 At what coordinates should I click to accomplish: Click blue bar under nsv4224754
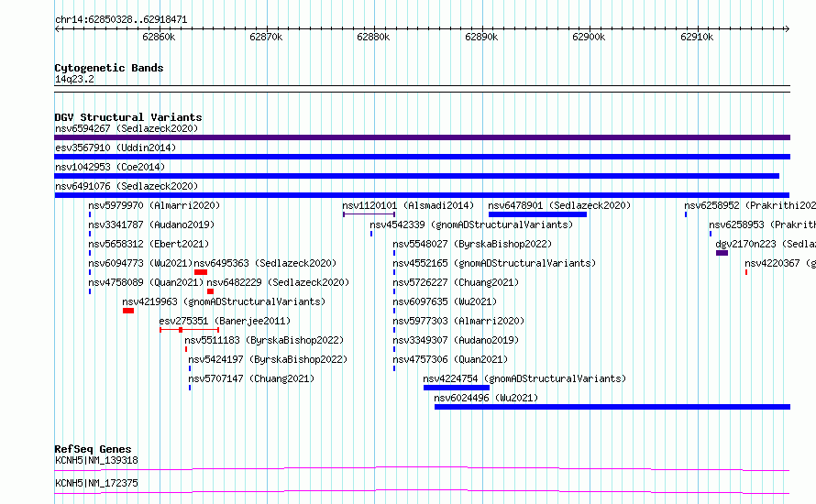coord(457,388)
